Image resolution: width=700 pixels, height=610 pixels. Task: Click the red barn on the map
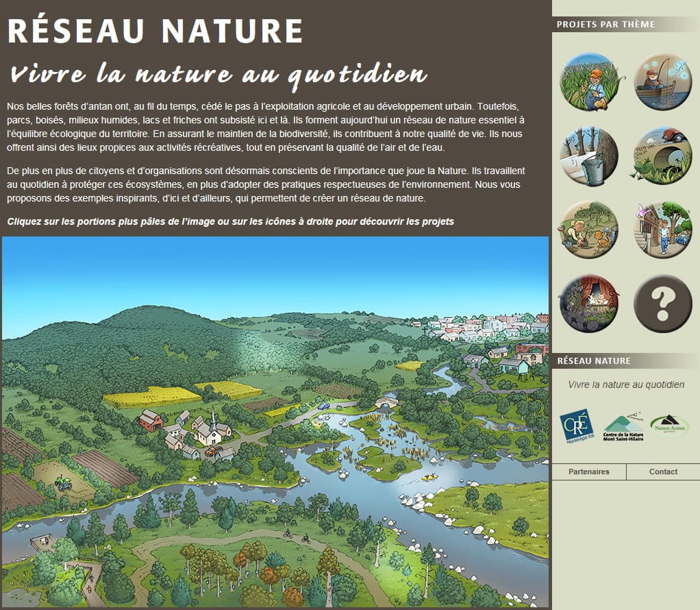click(150, 419)
